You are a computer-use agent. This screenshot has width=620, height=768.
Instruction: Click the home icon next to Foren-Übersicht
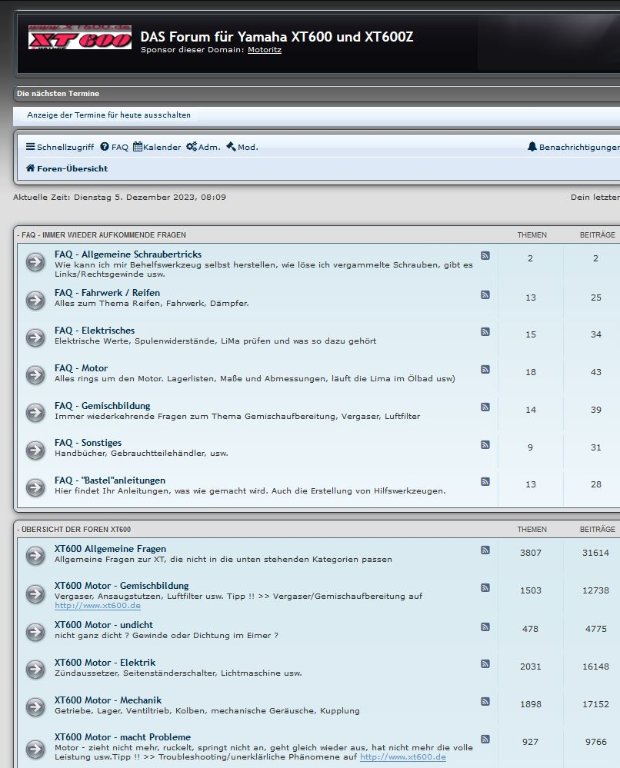click(30, 168)
